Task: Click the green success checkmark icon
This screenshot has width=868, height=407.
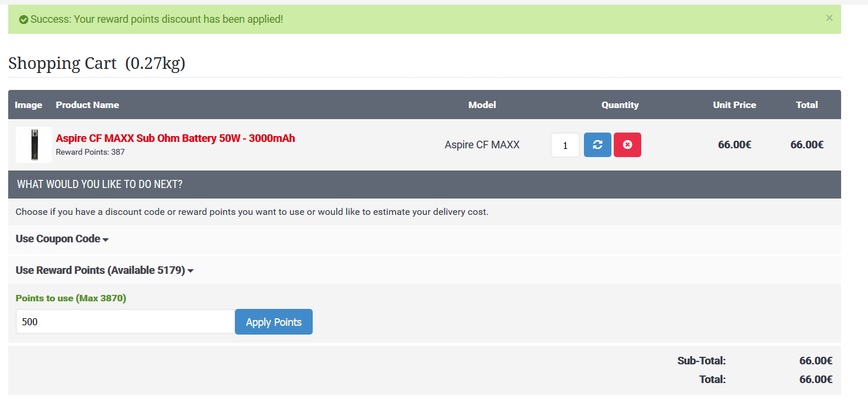Action: 23,20
